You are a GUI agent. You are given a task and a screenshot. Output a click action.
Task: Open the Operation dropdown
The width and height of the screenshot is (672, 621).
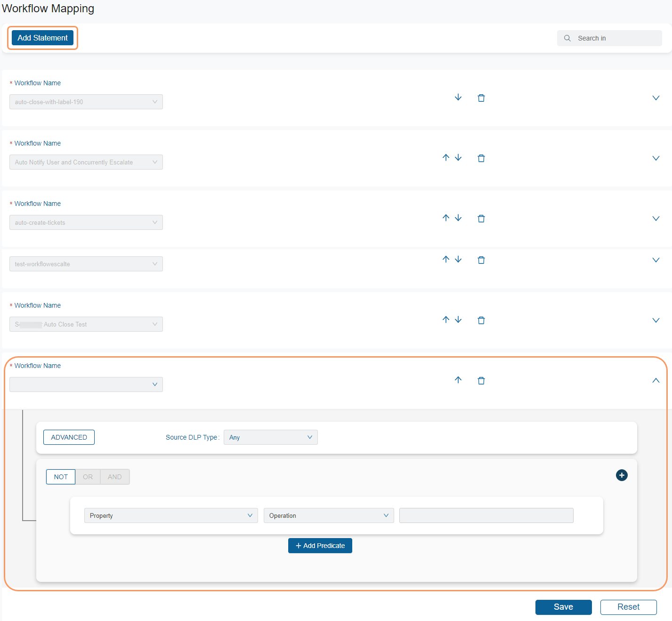click(x=329, y=515)
